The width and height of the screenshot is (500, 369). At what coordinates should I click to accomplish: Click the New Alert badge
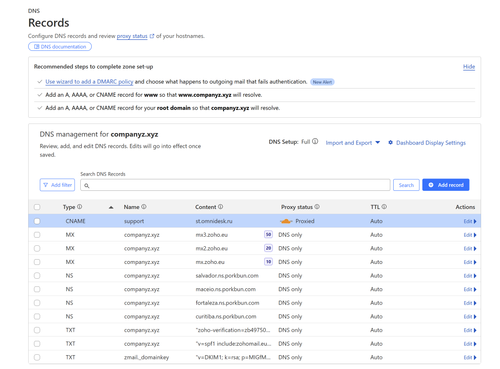pyautogui.click(x=322, y=82)
